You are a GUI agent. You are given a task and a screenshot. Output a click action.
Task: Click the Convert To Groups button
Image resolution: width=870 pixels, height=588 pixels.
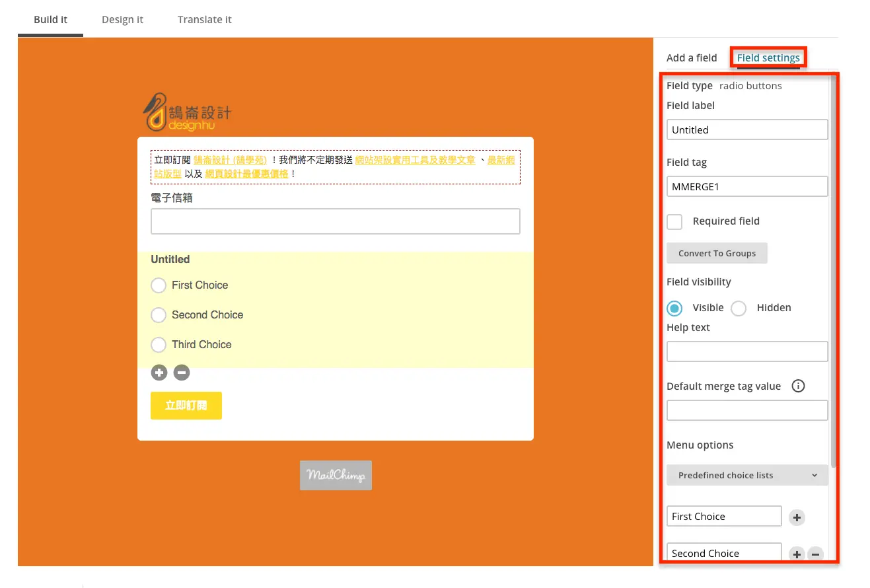click(x=717, y=253)
